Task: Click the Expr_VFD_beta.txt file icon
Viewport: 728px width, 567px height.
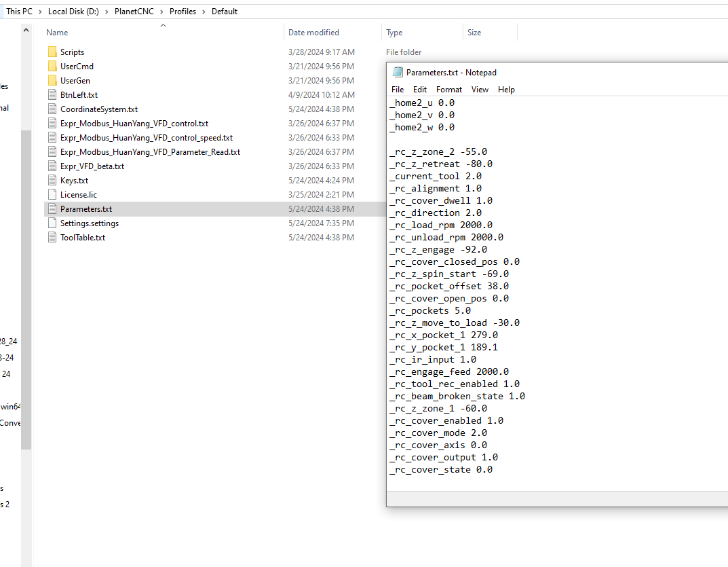Action: [x=52, y=166]
